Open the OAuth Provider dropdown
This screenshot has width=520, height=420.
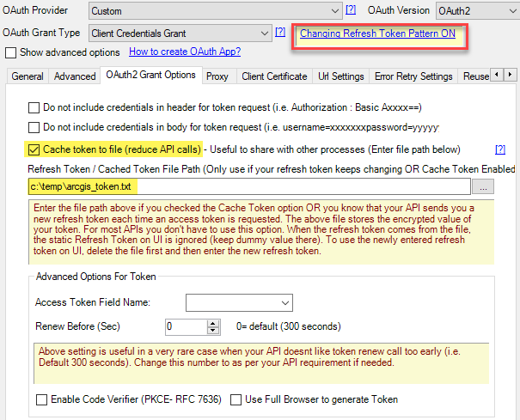click(x=335, y=11)
